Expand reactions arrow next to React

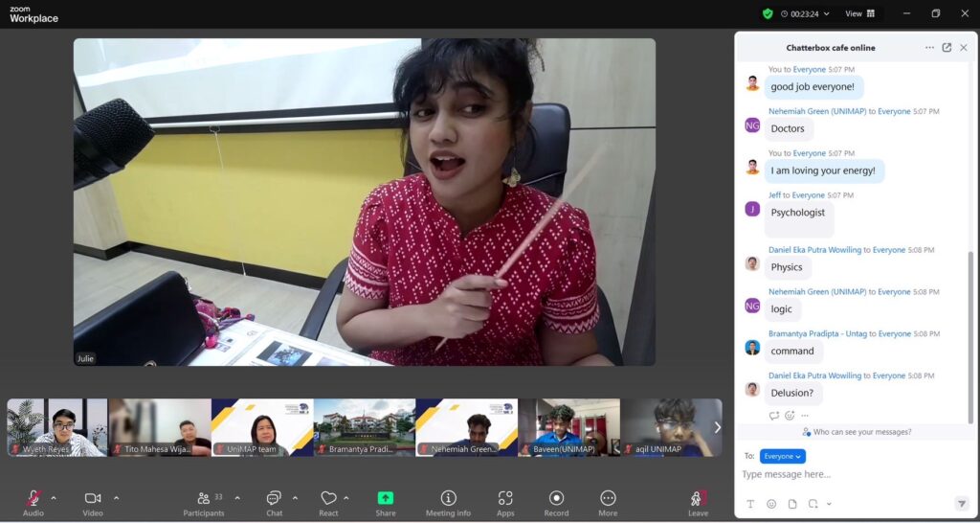pos(346,498)
